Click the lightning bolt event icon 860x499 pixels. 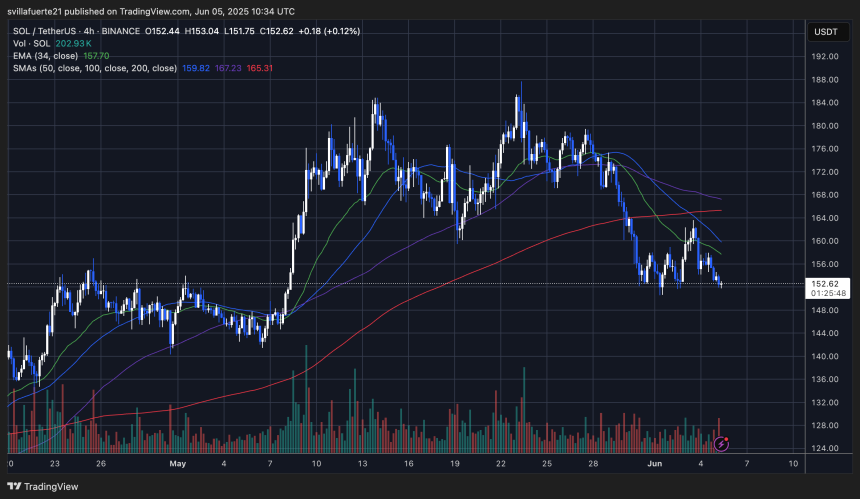click(x=721, y=444)
